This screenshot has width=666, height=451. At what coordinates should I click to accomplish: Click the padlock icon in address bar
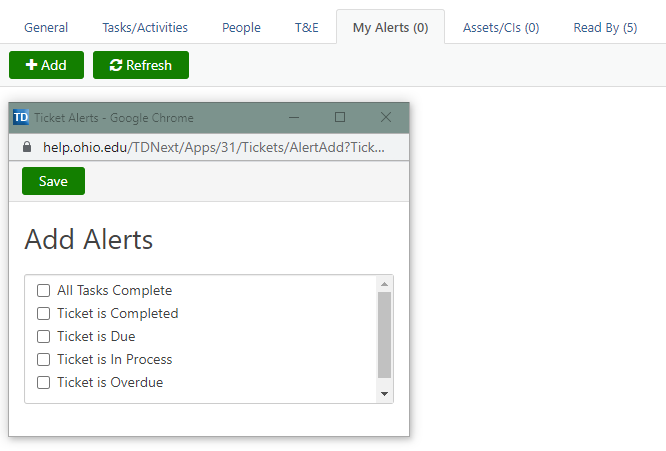[27, 147]
